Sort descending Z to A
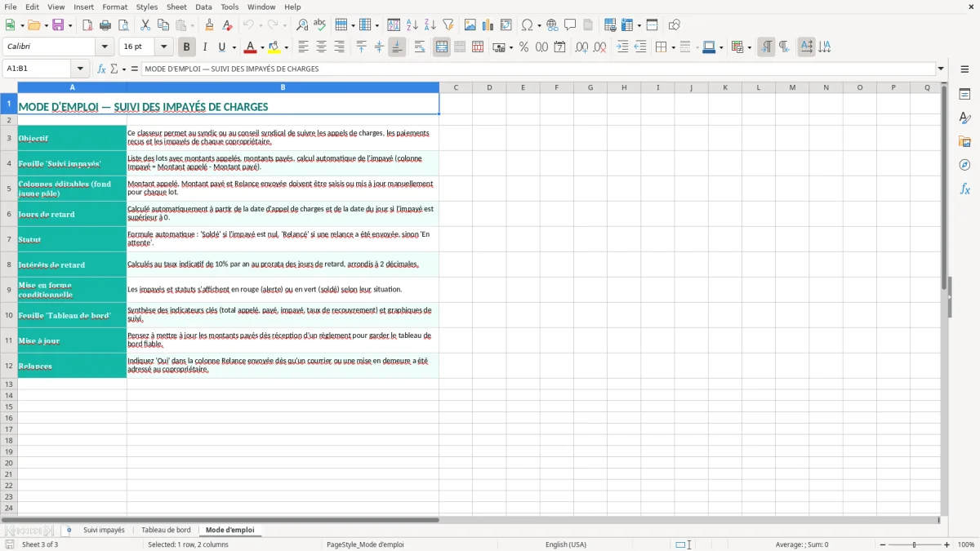Viewport: 980px width, 551px height. 430,25
